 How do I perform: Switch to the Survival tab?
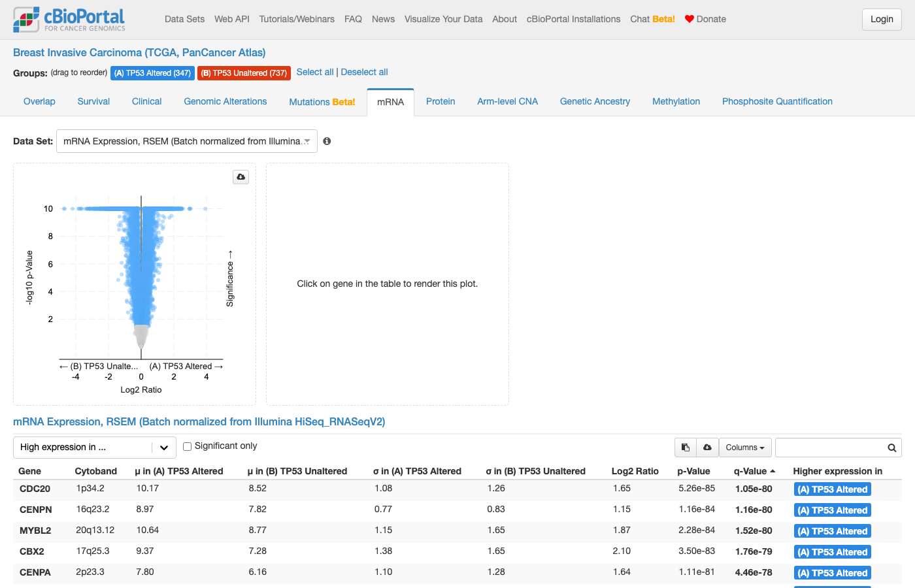pyautogui.click(x=93, y=101)
